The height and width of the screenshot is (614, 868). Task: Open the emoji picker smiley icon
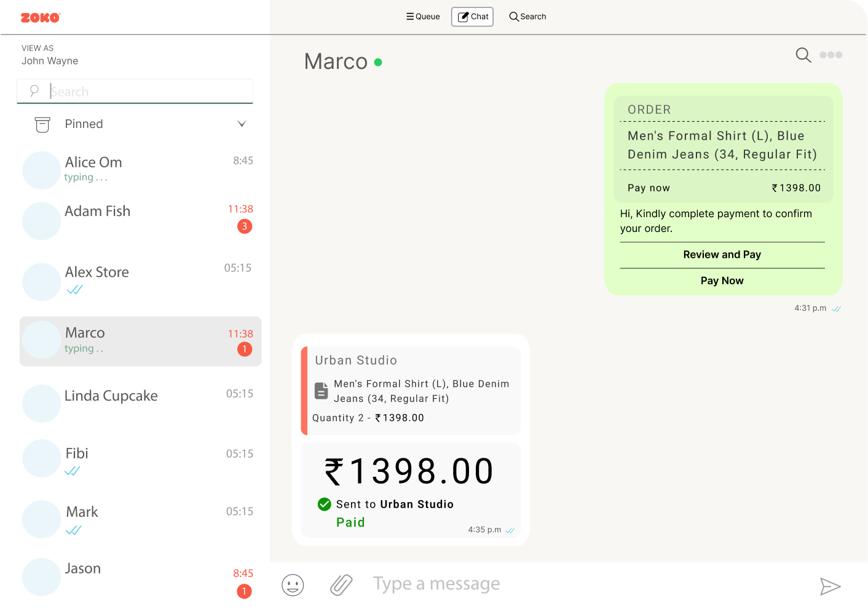(293, 585)
